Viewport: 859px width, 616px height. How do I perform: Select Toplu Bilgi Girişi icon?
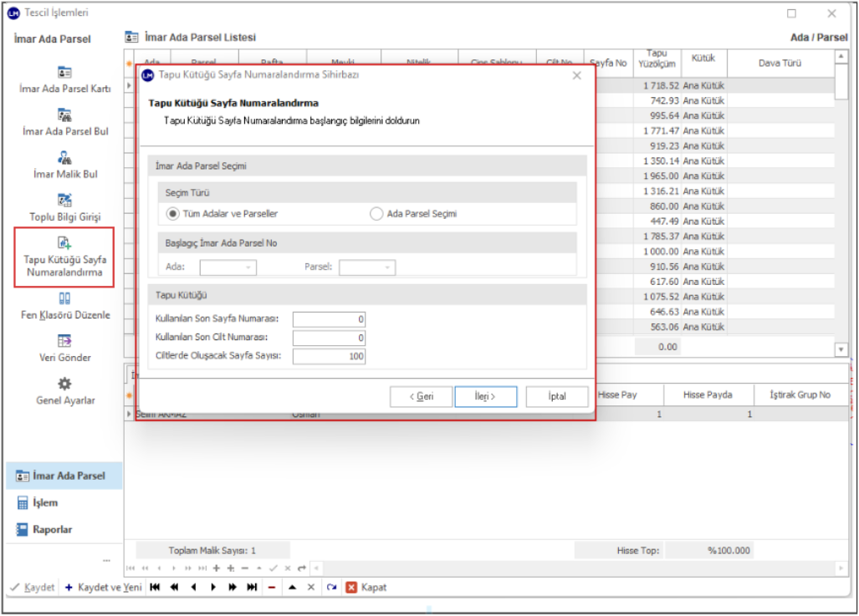[x=64, y=200]
